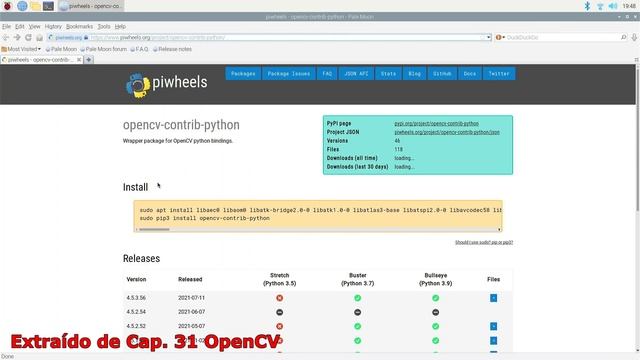This screenshot has height=360, width=640.
Task: Open the file manager folder icon in taskbar
Action: (x=36, y=6)
